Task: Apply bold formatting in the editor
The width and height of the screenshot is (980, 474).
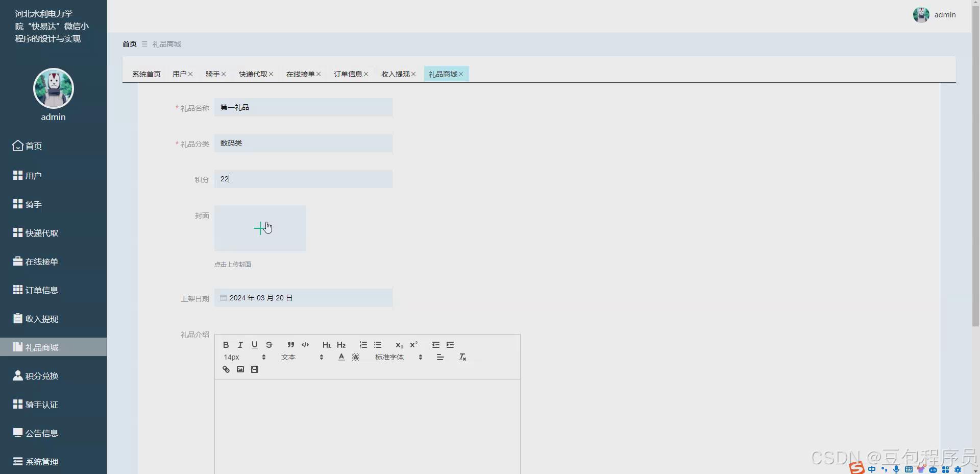Action: tap(226, 345)
